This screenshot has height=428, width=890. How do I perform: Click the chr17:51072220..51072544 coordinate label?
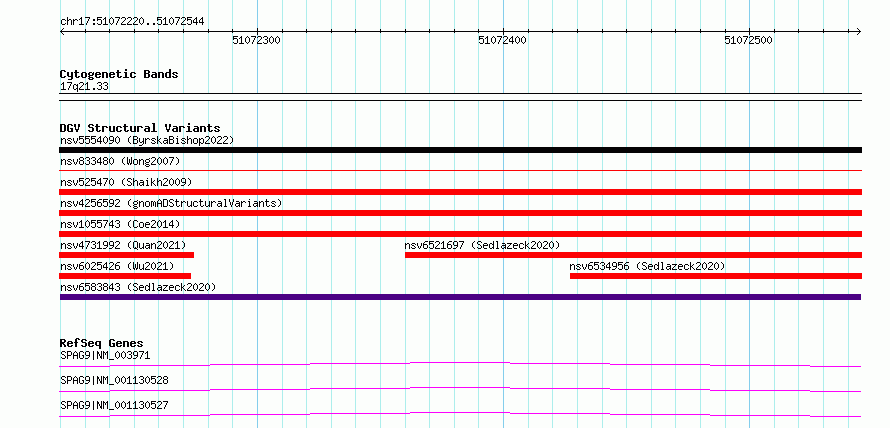click(132, 22)
